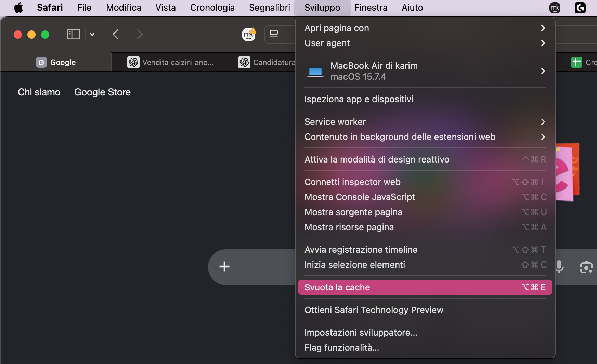Open the Cronologia menu
Image resolution: width=597 pixels, height=364 pixels.
[212, 8]
